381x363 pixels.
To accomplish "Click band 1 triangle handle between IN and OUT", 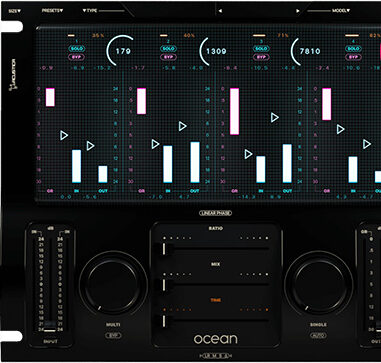I will [90, 146].
